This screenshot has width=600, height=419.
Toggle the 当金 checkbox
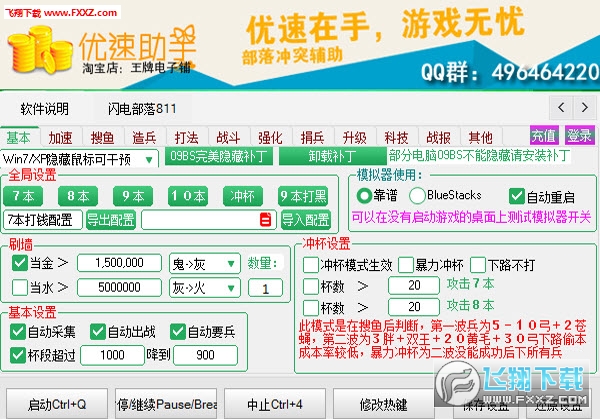coord(20,263)
